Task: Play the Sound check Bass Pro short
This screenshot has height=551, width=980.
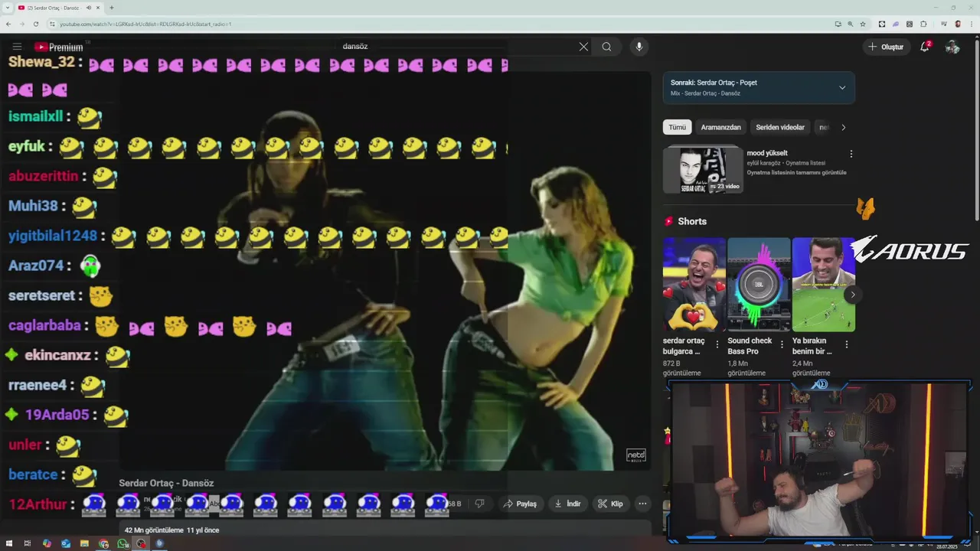Action: tap(758, 284)
